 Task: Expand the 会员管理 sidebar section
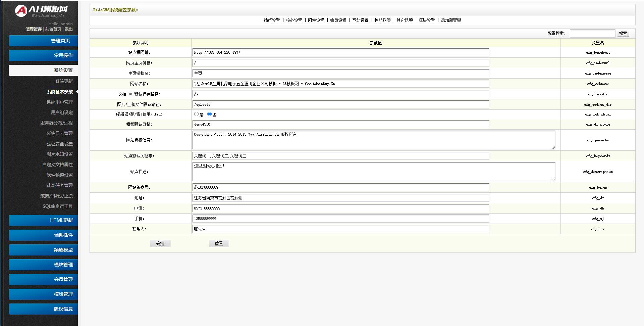coord(43,279)
